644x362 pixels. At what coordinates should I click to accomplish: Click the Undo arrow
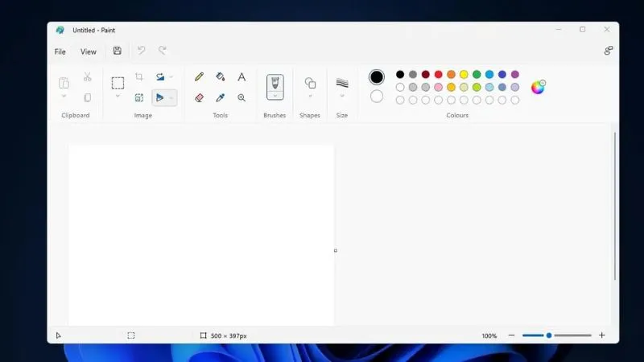(x=142, y=51)
